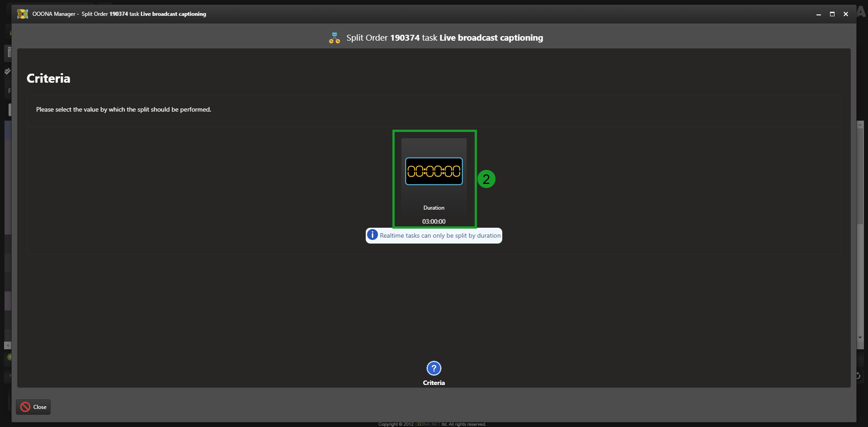Minimize the Split Order window
This screenshot has width=868, height=427.
(818, 14)
